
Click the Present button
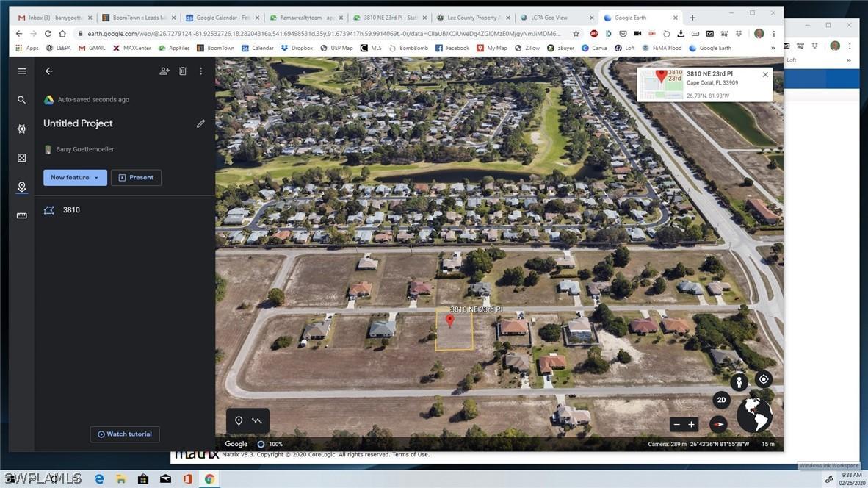[135, 177]
